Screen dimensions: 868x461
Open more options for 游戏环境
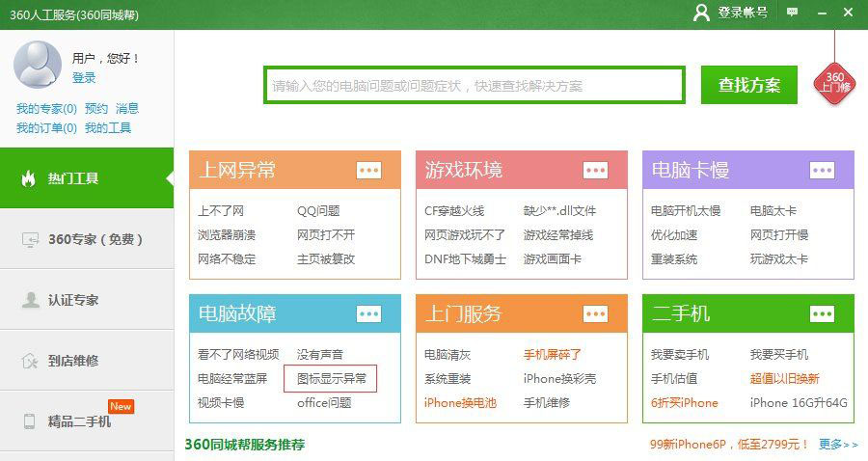596,170
